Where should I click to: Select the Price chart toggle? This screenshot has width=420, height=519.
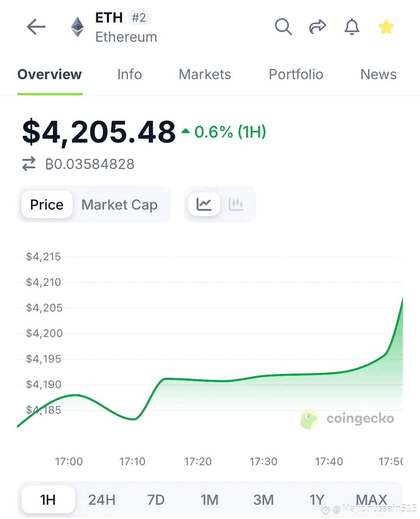coord(47,204)
